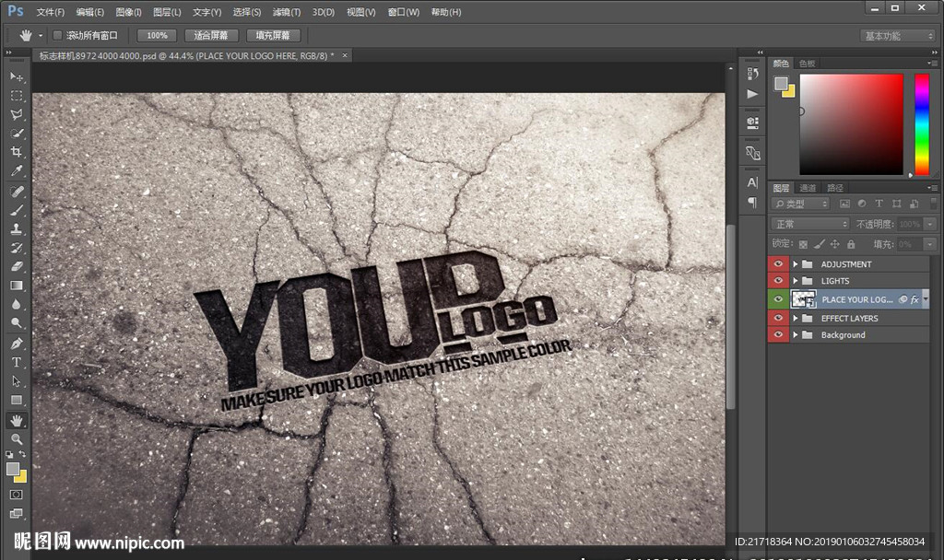Image resolution: width=944 pixels, height=560 pixels.
Task: Pick the Clone Stamp tool
Action: pos(17,228)
